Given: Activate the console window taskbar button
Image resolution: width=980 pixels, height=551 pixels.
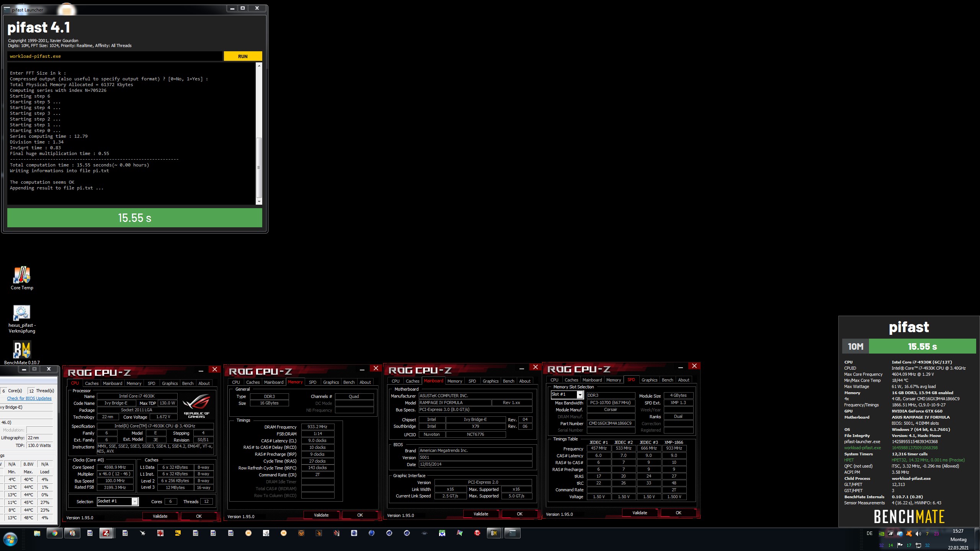Looking at the screenshot, I should point(512,533).
